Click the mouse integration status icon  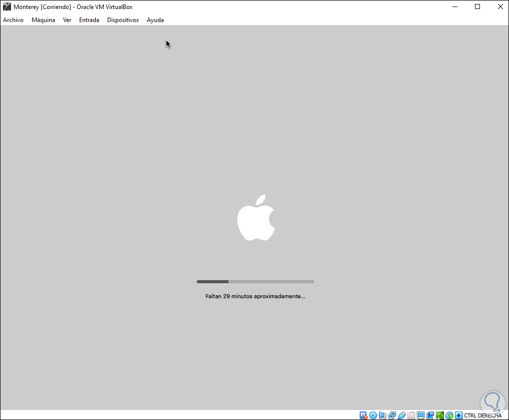[x=449, y=415]
